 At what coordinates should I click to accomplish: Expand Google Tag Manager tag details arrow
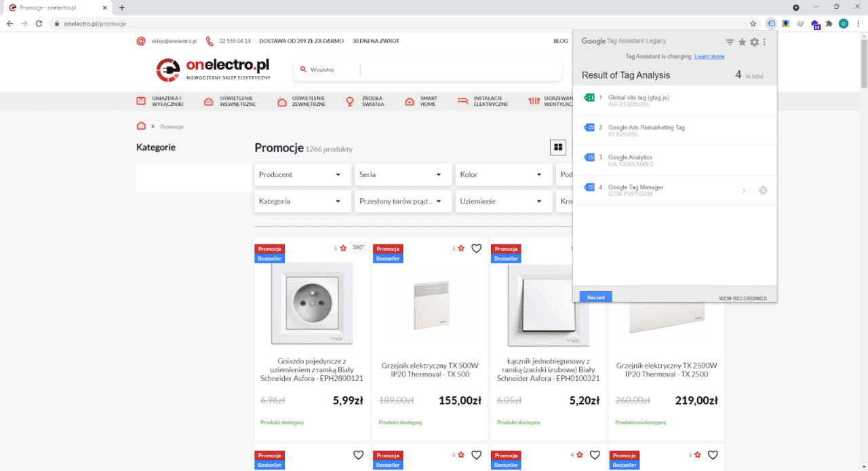[x=743, y=191]
